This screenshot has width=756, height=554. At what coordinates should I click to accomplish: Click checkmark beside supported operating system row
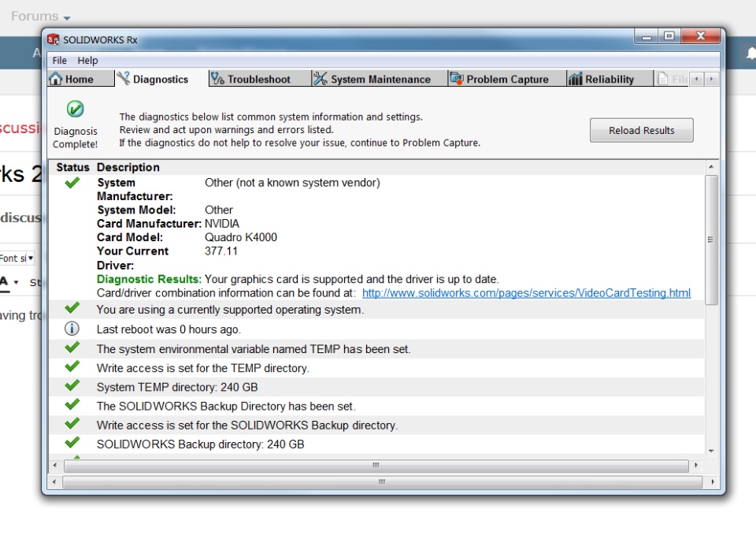point(72,308)
